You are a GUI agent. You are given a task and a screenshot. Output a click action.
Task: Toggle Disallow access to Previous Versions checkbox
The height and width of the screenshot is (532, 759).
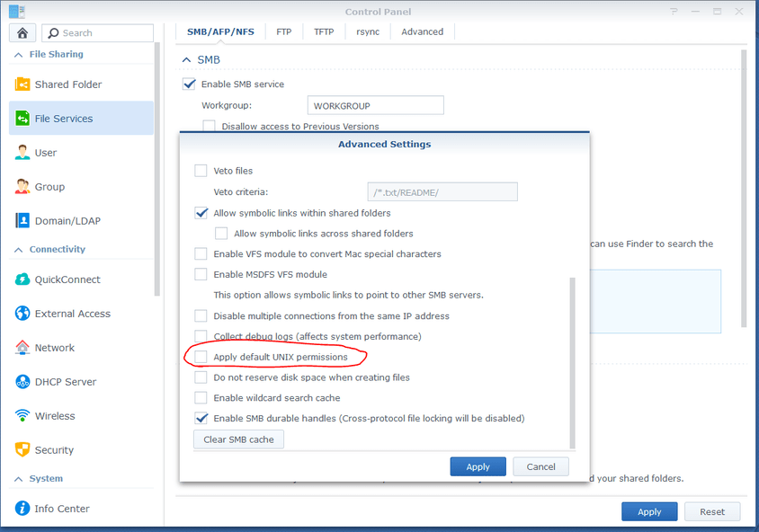[x=210, y=126]
